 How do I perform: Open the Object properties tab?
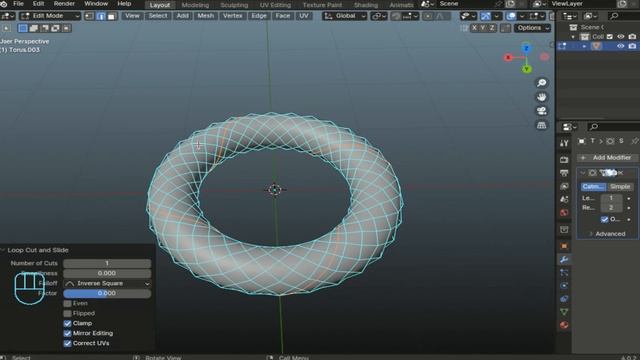point(564,246)
